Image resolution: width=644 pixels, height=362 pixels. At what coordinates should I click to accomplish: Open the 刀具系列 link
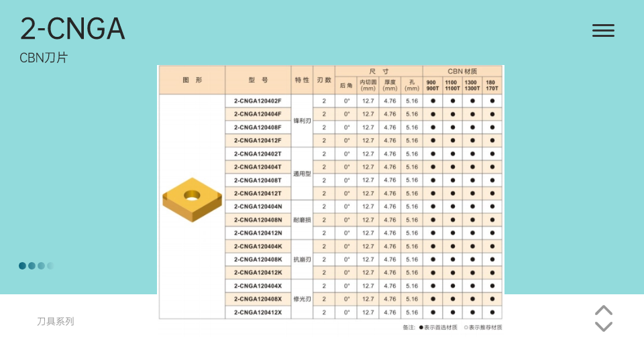coord(56,321)
